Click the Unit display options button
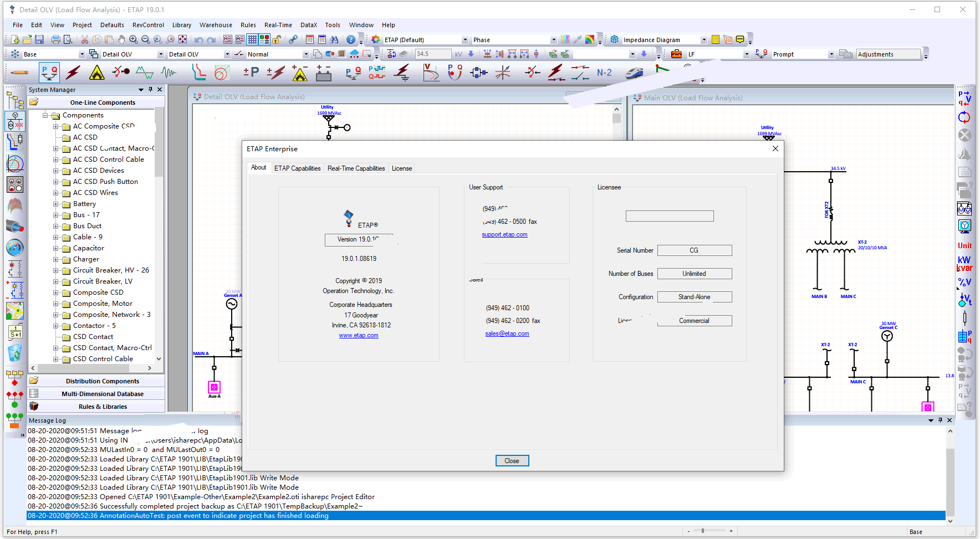Viewport: 980px width, 539px height. pyautogui.click(x=964, y=245)
